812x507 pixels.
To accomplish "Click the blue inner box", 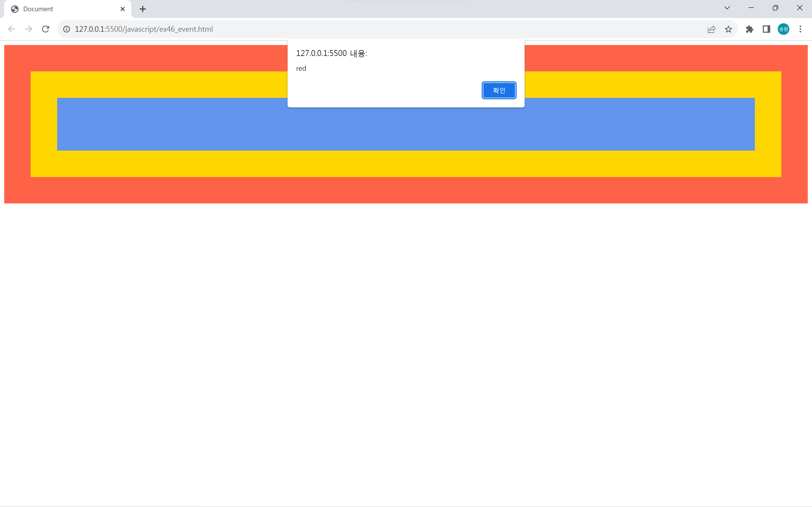I will tap(403, 129).
